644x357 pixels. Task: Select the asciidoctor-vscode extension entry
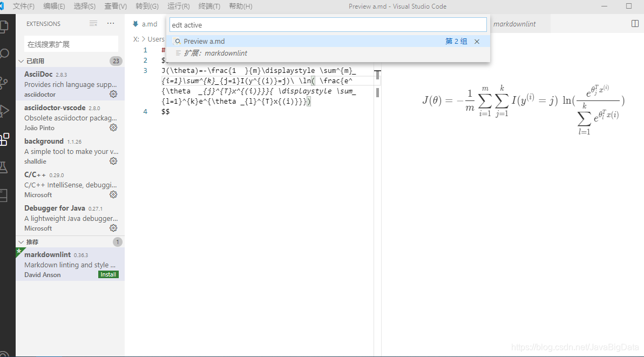[x=70, y=118]
